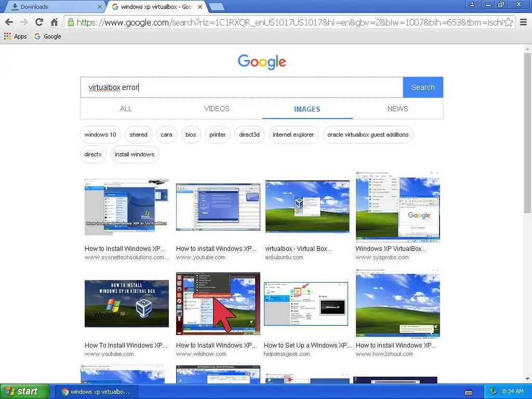The width and height of the screenshot is (532, 399).
Task: Switch to VIDEOS results
Action: (x=217, y=109)
